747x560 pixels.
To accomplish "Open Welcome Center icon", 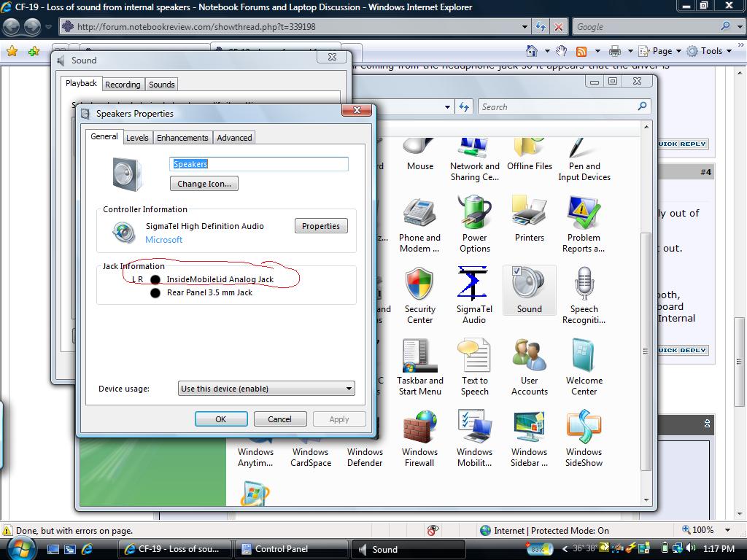I will click(x=584, y=367).
